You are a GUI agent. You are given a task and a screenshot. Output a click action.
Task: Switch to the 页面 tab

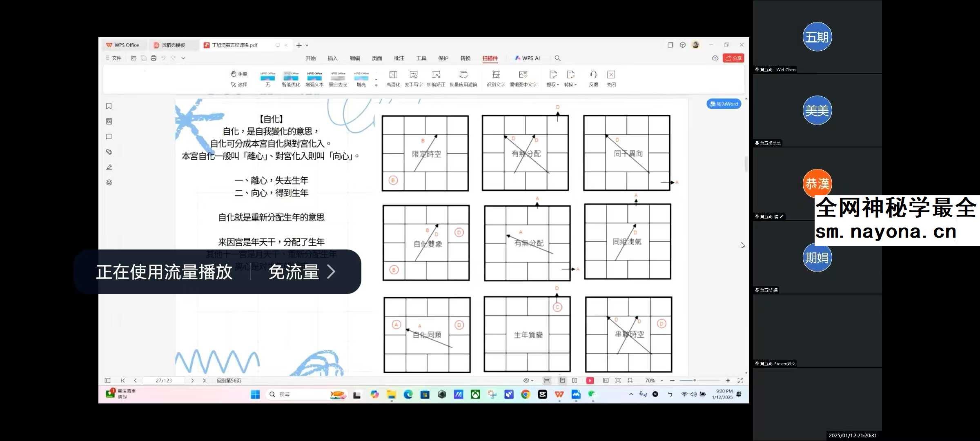click(x=377, y=58)
